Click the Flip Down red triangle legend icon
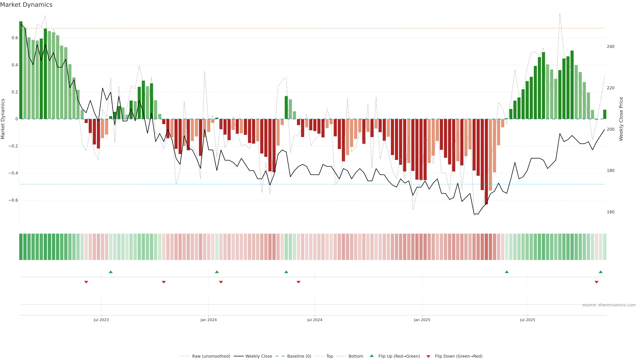Image resolution: width=644 pixels, height=362 pixels. (x=428, y=356)
